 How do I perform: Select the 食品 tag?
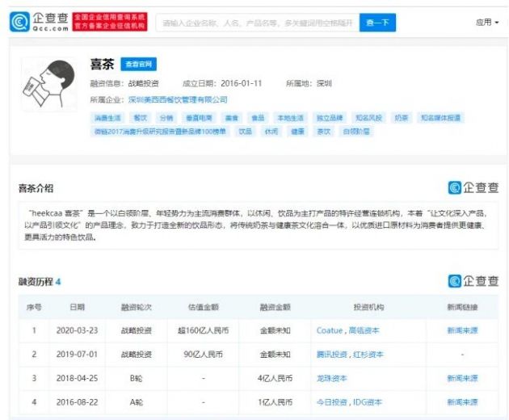click(258, 118)
